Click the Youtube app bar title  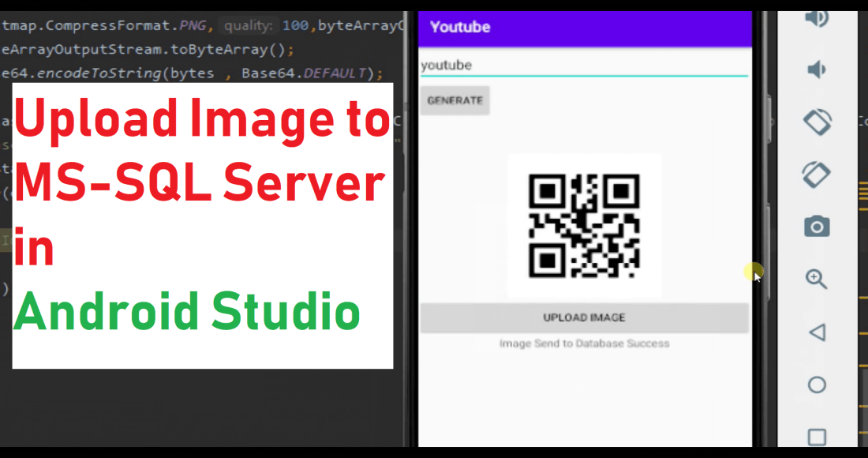tap(460, 27)
